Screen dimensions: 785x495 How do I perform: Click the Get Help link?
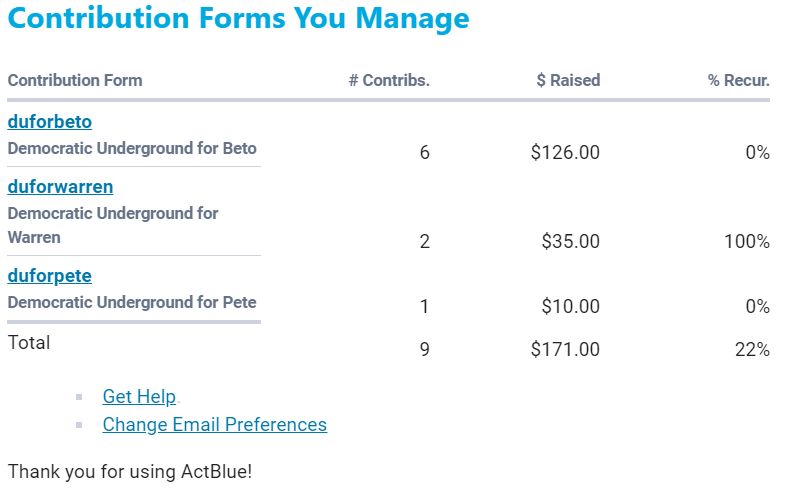tap(139, 397)
